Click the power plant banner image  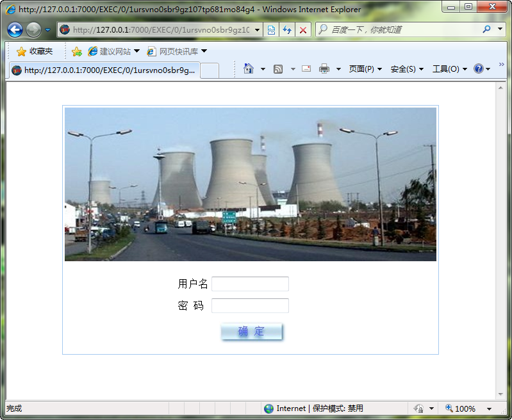[251, 184]
